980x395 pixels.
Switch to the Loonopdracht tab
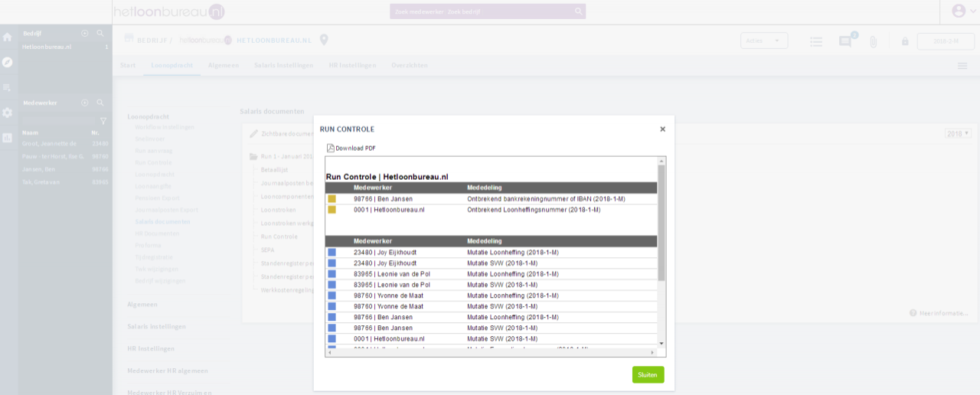[172, 65]
